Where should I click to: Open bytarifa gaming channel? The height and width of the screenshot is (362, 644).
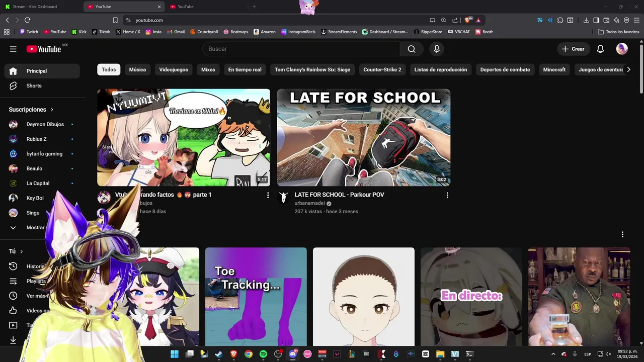point(42,154)
